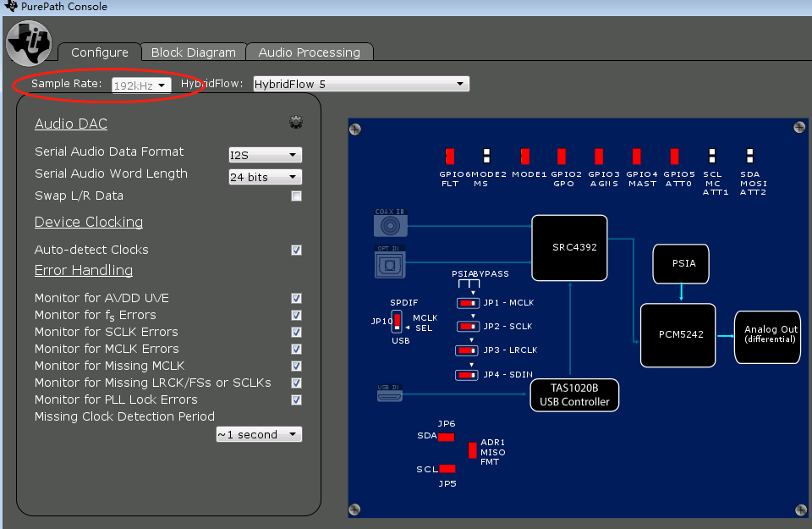Click the GPIO2 GPO jumper
The height and width of the screenshot is (529, 812).
[x=562, y=156]
